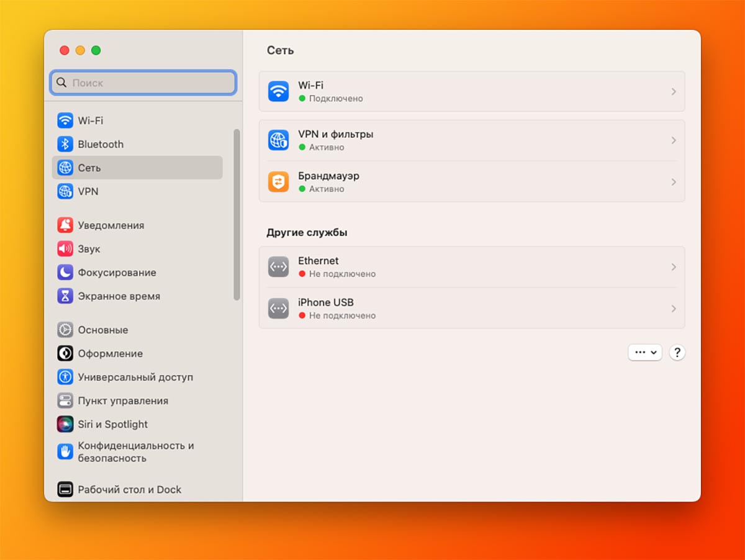Click the Wi-Fi icon in the sidebar
The image size is (745, 560).
pos(65,120)
